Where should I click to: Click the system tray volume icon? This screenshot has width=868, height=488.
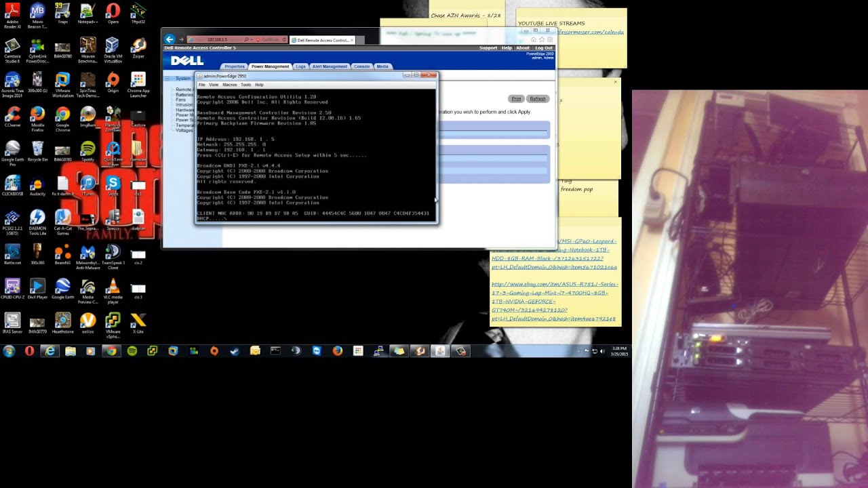click(602, 351)
